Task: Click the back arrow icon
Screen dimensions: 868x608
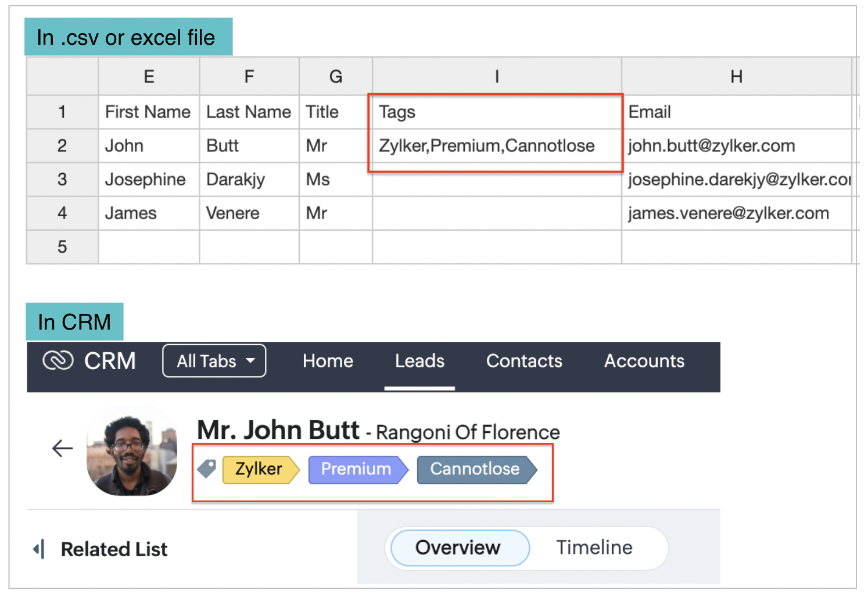Action: (62, 448)
